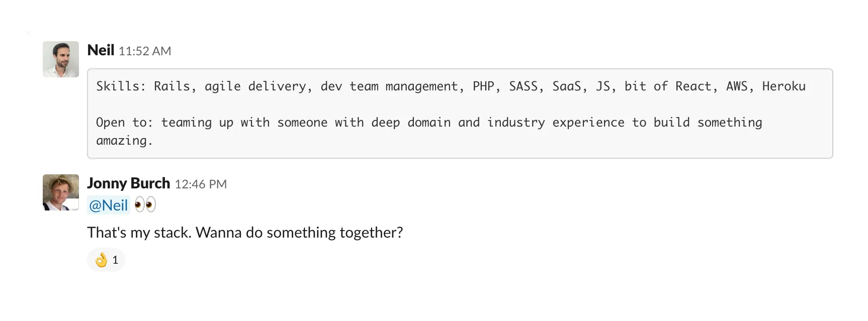Click the 12:46 PM message timestamp

[201, 184]
